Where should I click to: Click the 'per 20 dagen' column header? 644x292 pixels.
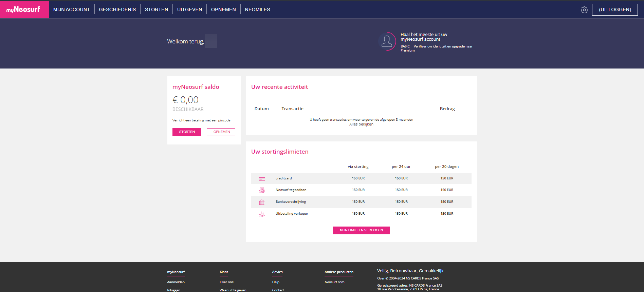pos(447,167)
